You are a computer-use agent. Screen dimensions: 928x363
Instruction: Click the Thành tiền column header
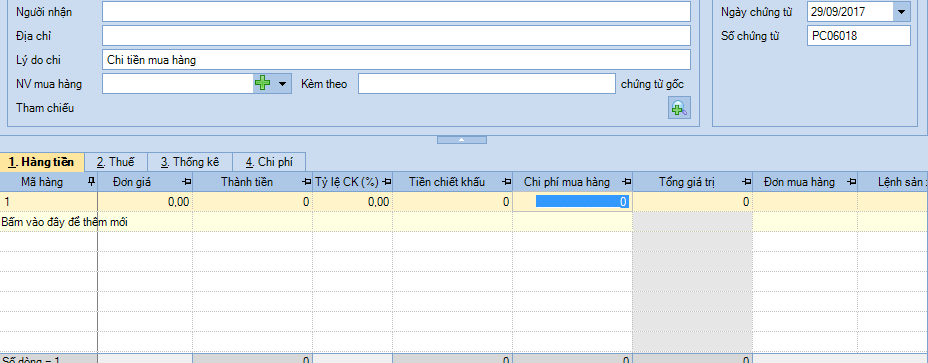[253, 182]
